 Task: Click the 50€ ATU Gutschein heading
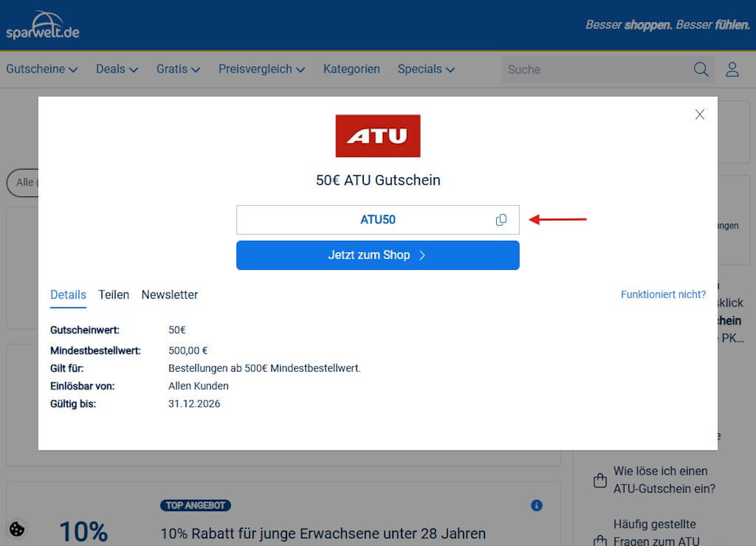(x=378, y=180)
